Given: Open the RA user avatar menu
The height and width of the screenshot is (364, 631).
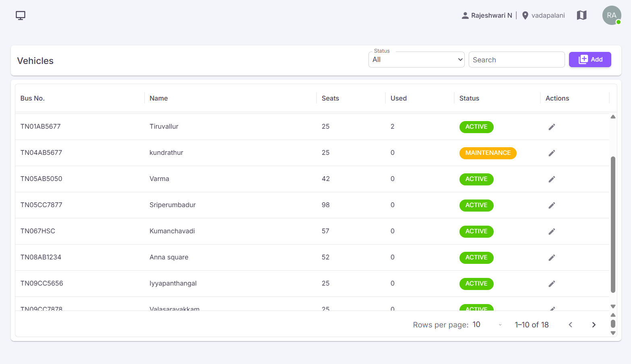Looking at the screenshot, I should click(x=612, y=15).
